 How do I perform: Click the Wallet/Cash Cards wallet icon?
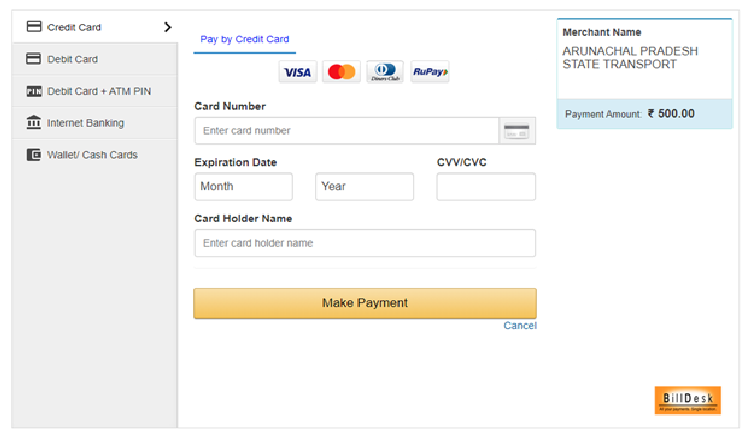tap(34, 155)
